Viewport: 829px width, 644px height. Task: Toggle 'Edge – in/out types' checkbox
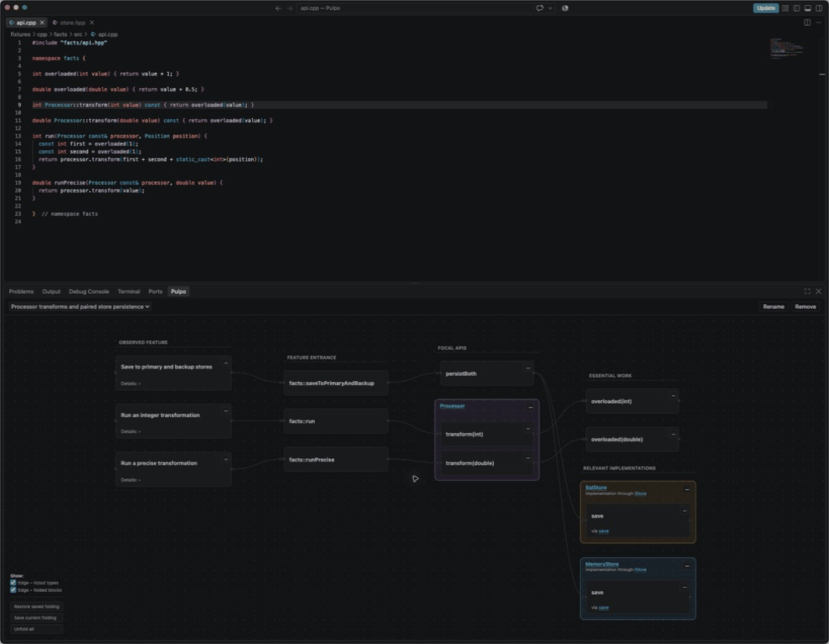(x=13, y=583)
